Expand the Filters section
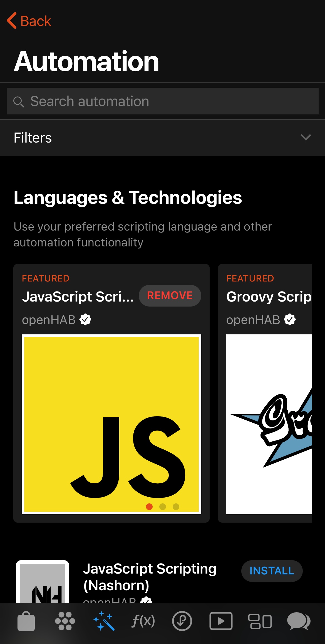 (33, 138)
